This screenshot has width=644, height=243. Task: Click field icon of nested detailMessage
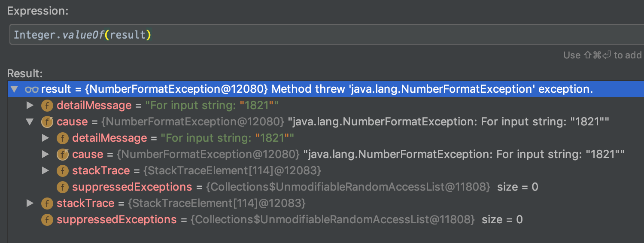(62, 138)
